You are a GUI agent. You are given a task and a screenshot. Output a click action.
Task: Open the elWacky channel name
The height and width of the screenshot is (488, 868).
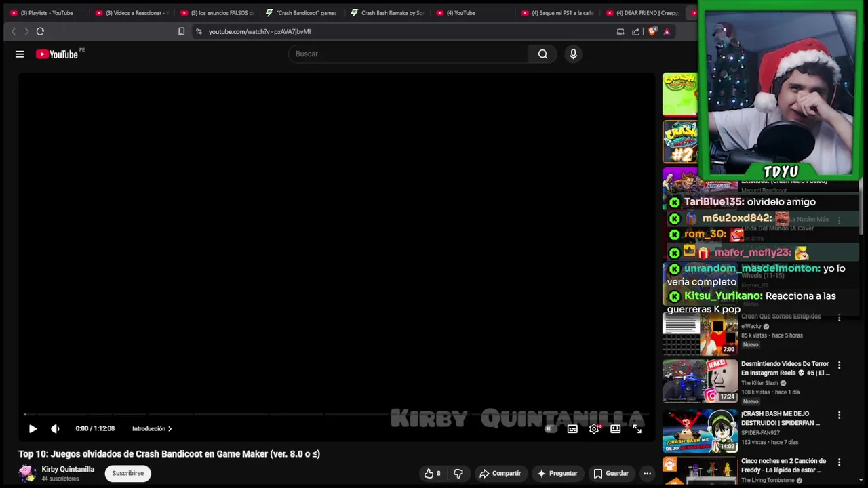(751, 326)
